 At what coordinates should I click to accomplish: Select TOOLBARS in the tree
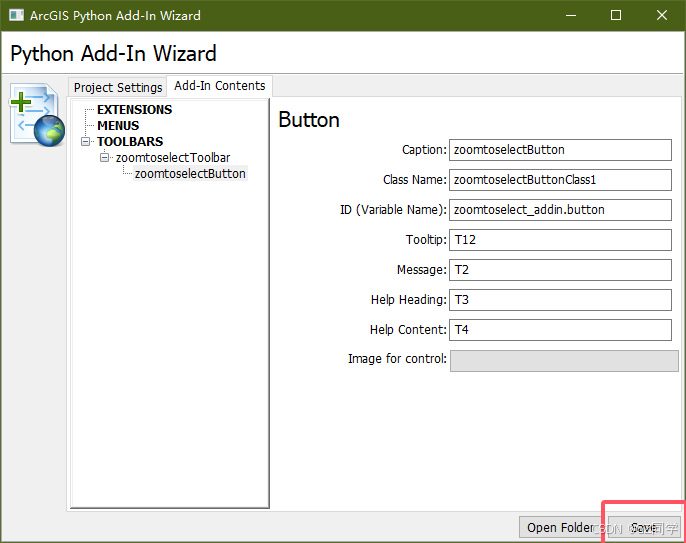[x=130, y=142]
